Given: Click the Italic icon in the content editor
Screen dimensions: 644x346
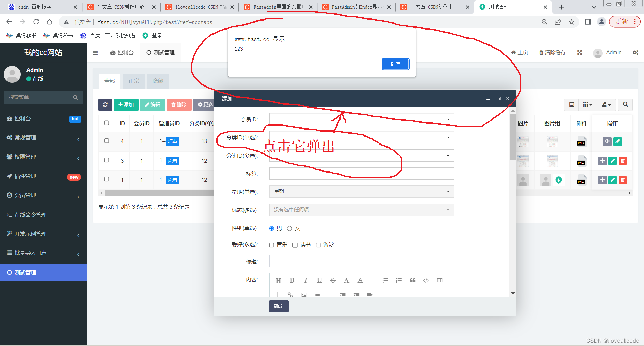Looking at the screenshot, I should pyautogui.click(x=306, y=280).
